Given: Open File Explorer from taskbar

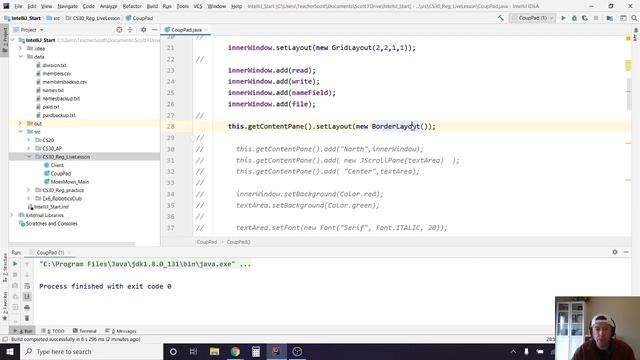Looking at the screenshot, I should tap(214, 351).
